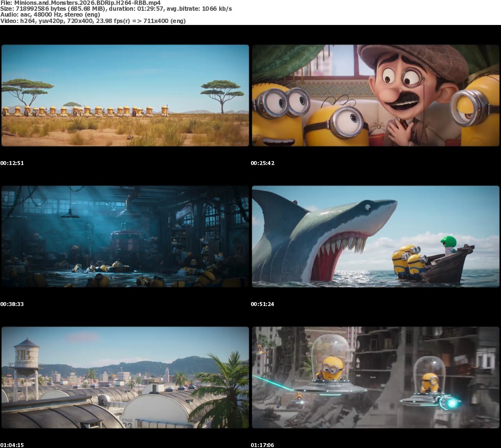Viewport: 501px width, 448px height.
Task: Open the dark flooded workshop thumbnail
Action: click(x=125, y=236)
